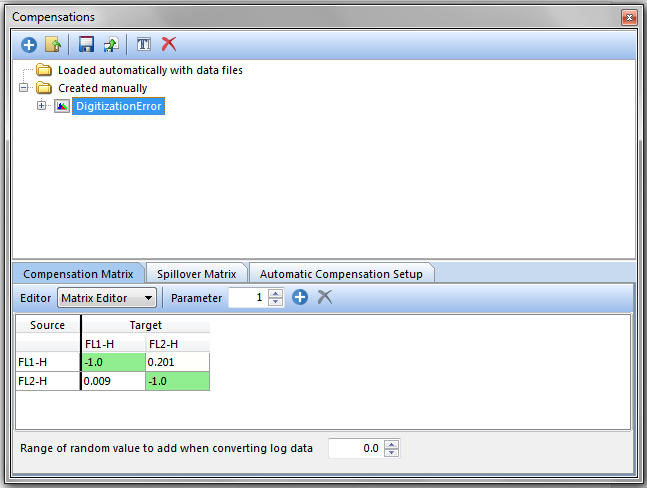Click the rename text icon
647x488 pixels.
click(x=143, y=44)
